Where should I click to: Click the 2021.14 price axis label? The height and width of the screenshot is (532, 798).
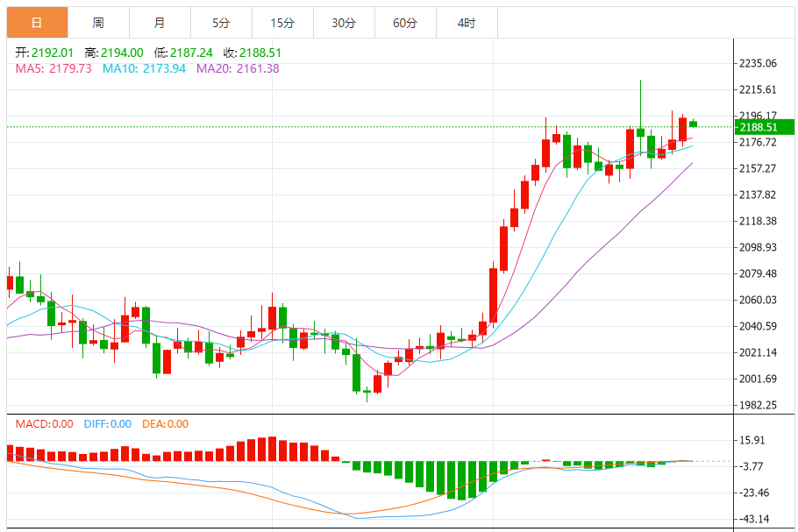(758, 352)
